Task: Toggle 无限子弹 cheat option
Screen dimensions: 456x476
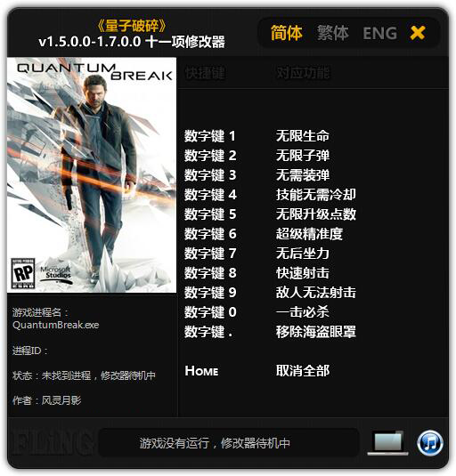Action: [x=303, y=156]
